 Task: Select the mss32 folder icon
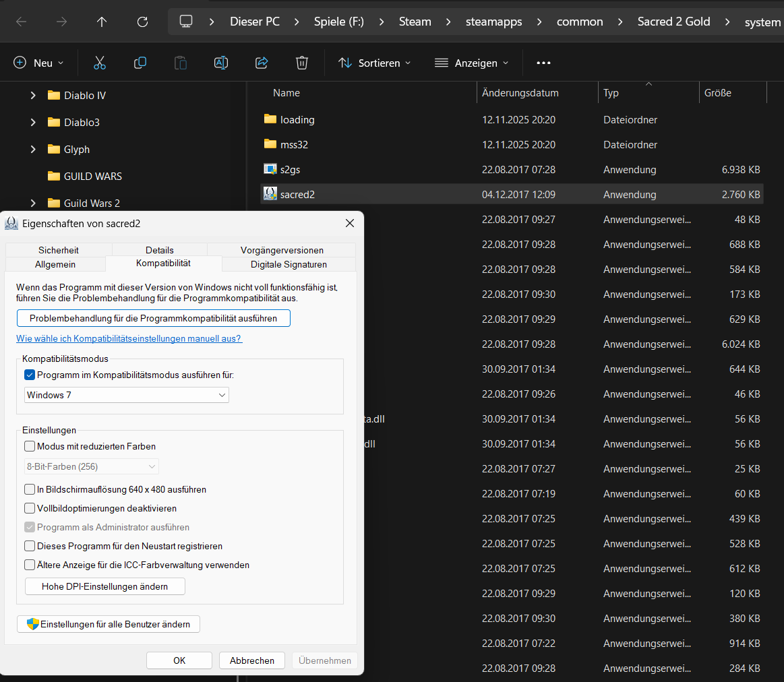(x=270, y=144)
